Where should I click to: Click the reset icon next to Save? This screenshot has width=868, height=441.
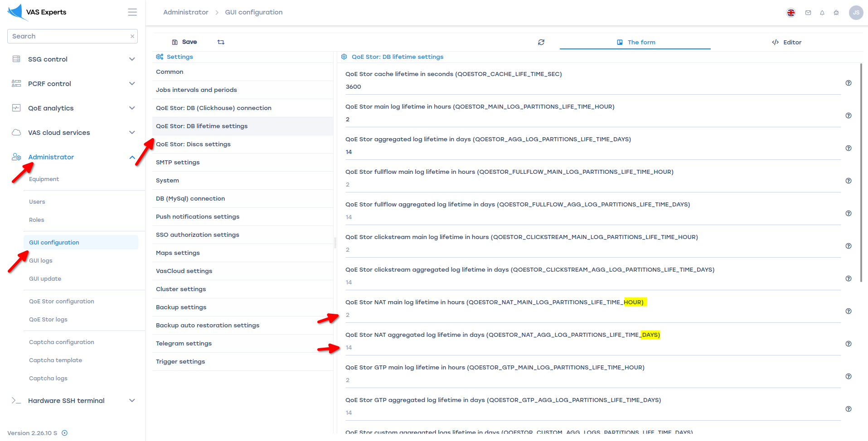coord(221,42)
